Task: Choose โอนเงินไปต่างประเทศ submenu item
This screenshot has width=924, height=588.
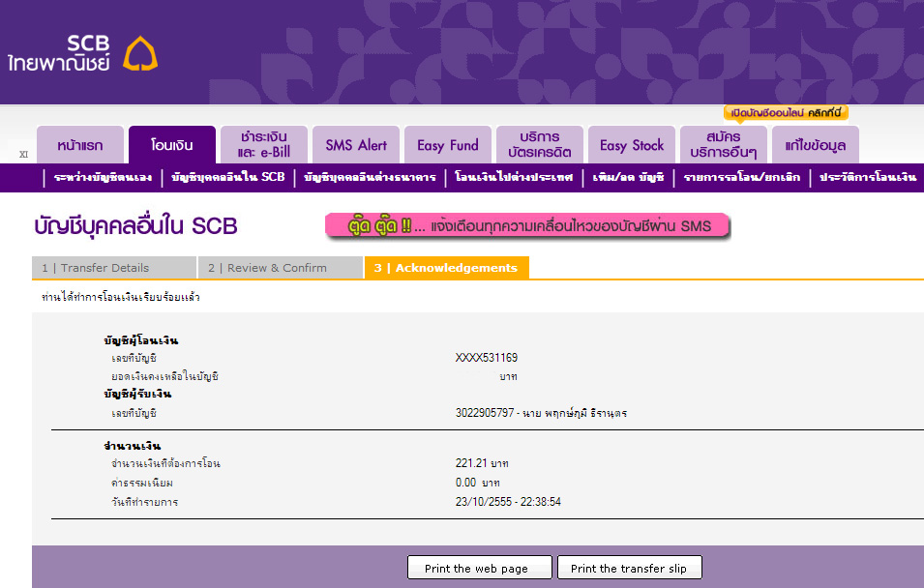Action: click(x=514, y=177)
